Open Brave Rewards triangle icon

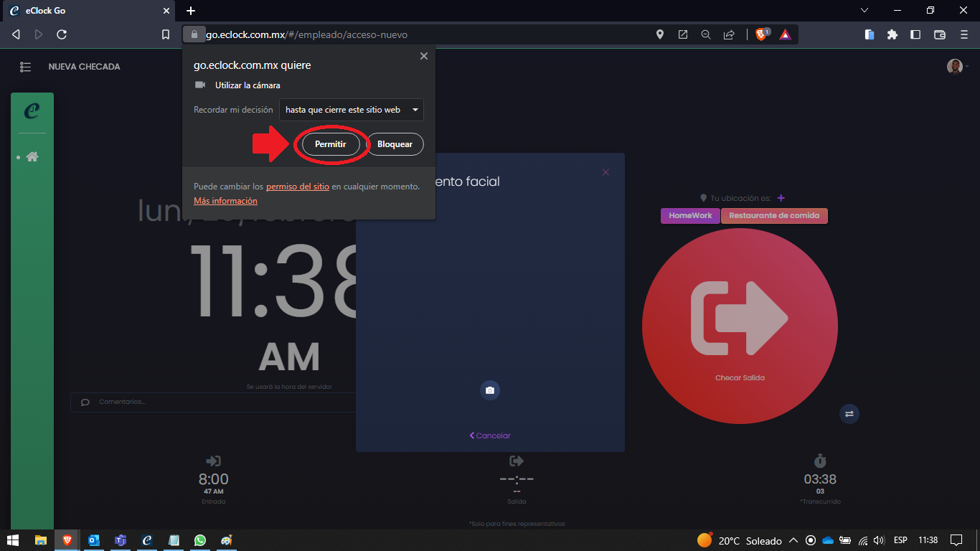coord(785,34)
